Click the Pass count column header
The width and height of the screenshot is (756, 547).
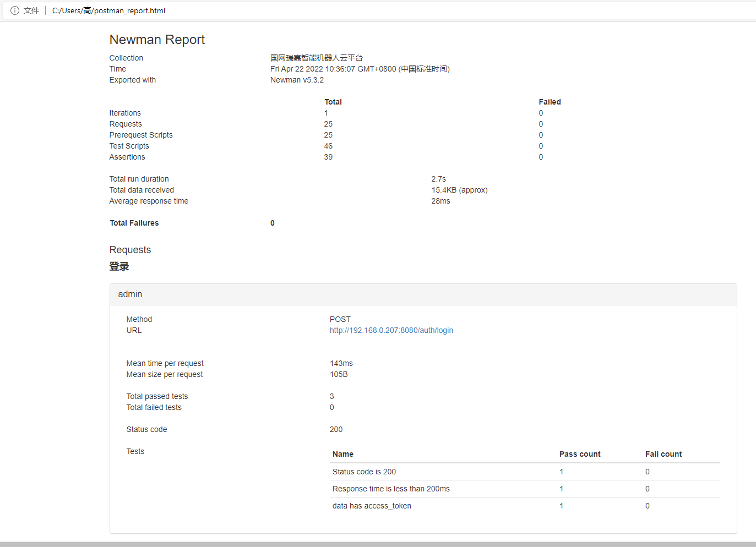pos(580,454)
